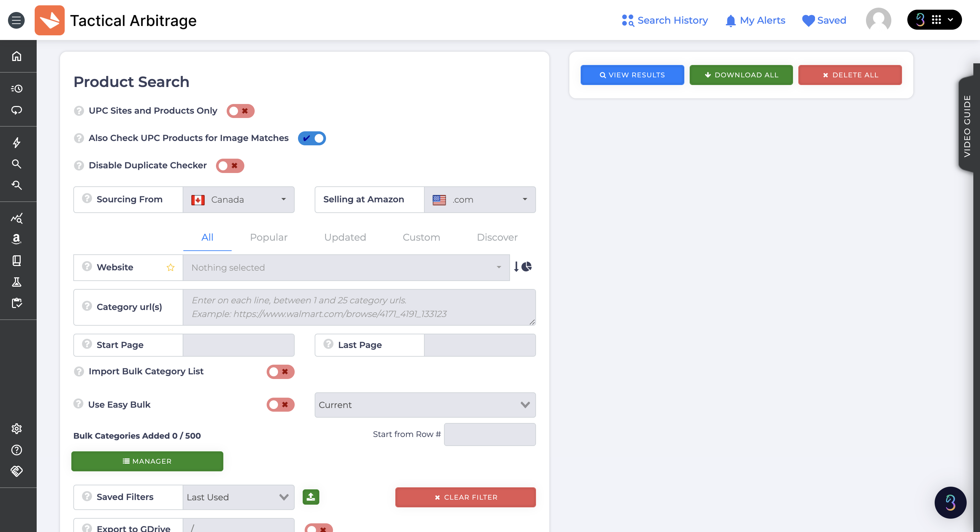Click help icon beside Last Page
Image resolution: width=980 pixels, height=532 pixels.
click(x=328, y=344)
